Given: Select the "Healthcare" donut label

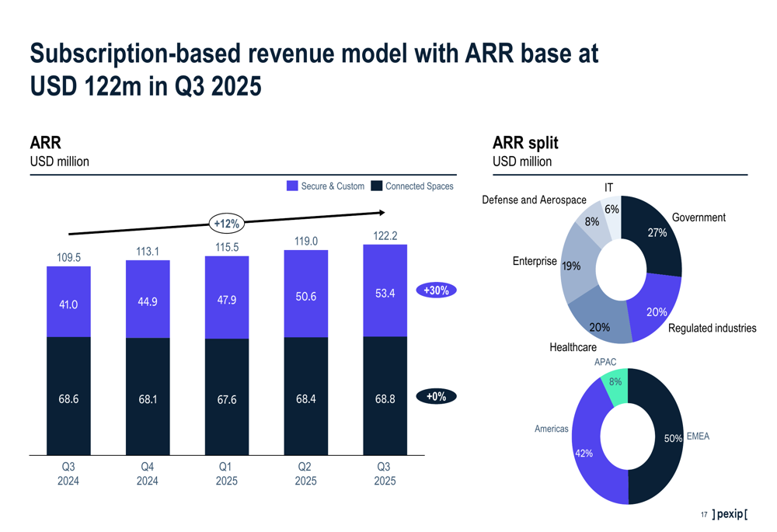Looking at the screenshot, I should pyautogui.click(x=573, y=347).
